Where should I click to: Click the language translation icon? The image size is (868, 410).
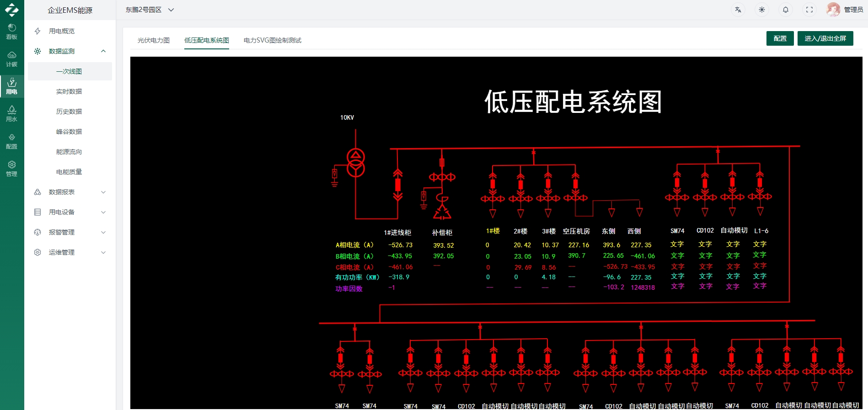738,10
